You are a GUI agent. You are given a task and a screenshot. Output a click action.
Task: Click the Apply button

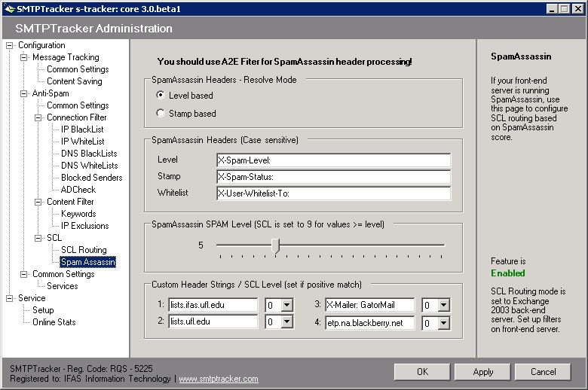(x=483, y=372)
